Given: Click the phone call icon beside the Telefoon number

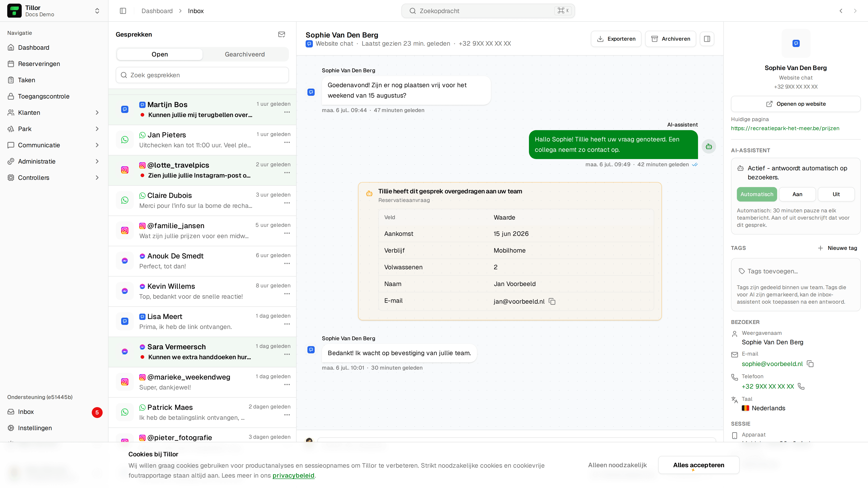Looking at the screenshot, I should (801, 386).
